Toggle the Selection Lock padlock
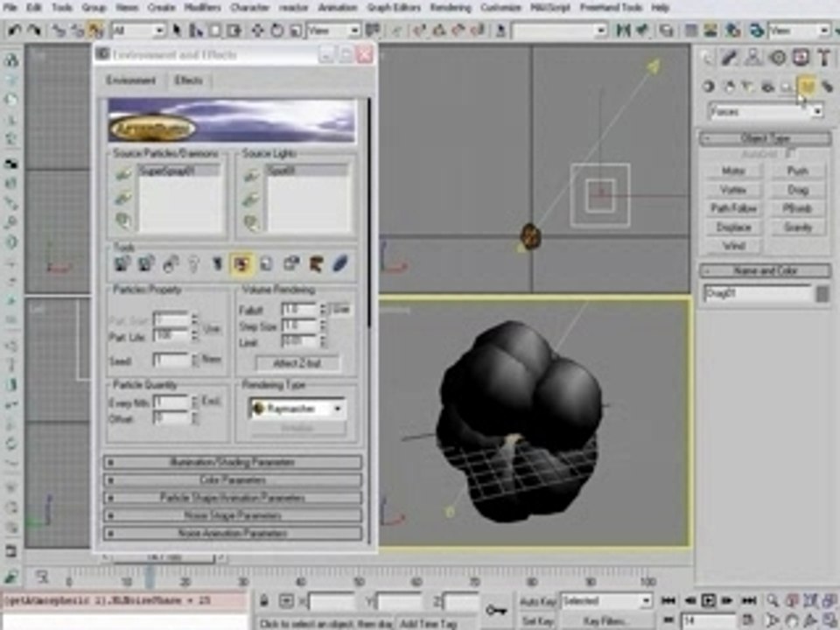This screenshot has height=630, width=840. (264, 600)
